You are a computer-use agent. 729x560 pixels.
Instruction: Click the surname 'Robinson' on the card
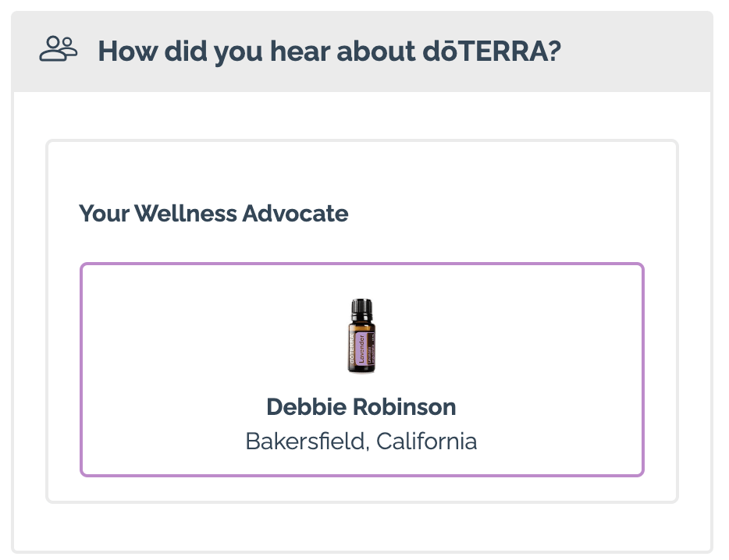(x=404, y=407)
